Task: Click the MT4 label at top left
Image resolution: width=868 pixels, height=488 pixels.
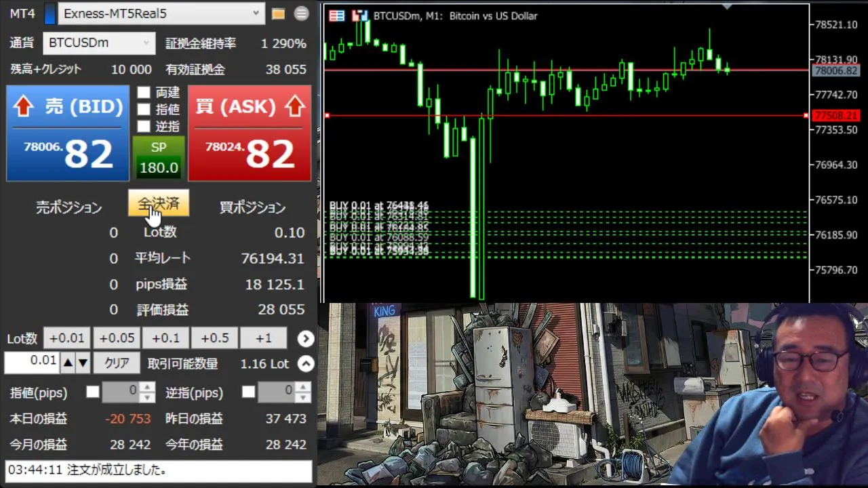Action: (22, 14)
